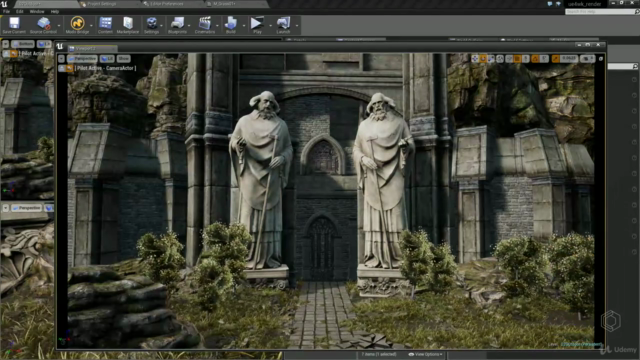Viewport: 640px width, 360px height.
Task: Toggle scale snapping in Viewport 2
Action: (x=556, y=59)
